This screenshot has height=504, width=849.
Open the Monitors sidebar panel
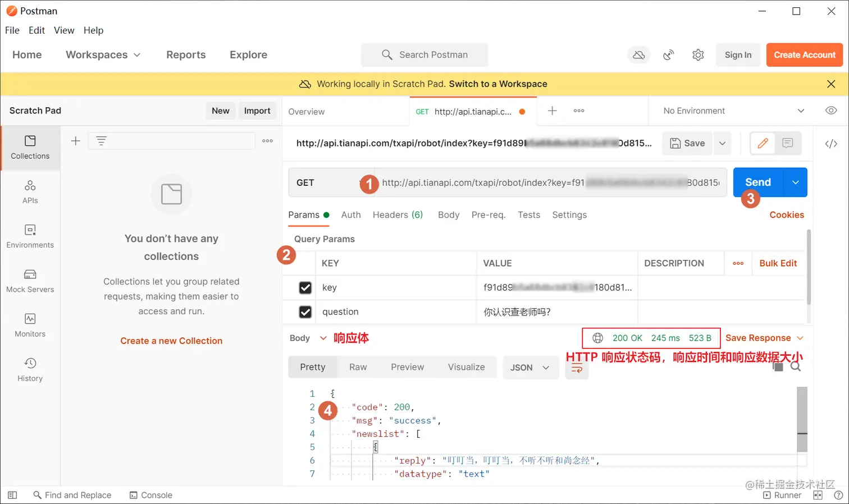click(x=30, y=325)
